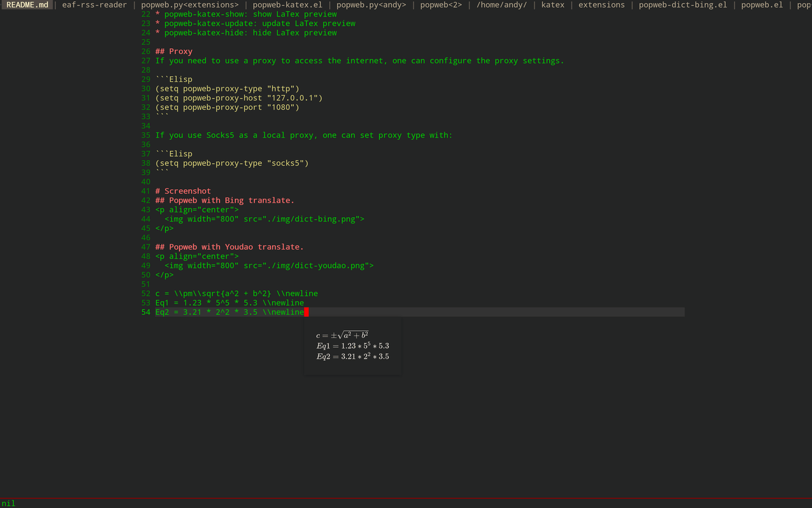The height and width of the screenshot is (508, 812).
Task: Click the rendered c = ±√ formula in popup
Action: [x=343, y=335]
